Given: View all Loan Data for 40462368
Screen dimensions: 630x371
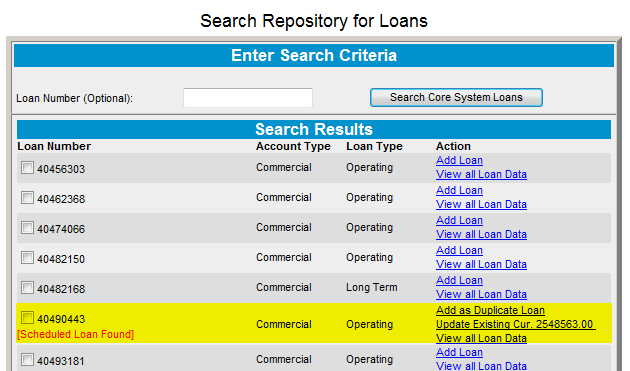Looking at the screenshot, I should tap(481, 205).
